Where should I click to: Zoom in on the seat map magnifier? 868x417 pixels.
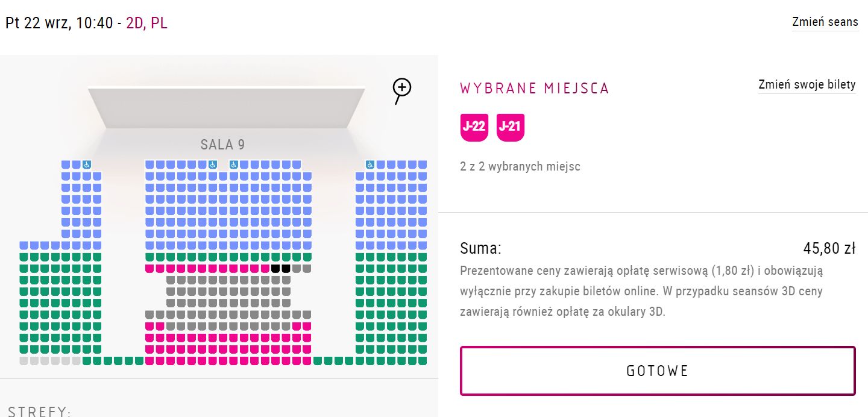[402, 90]
